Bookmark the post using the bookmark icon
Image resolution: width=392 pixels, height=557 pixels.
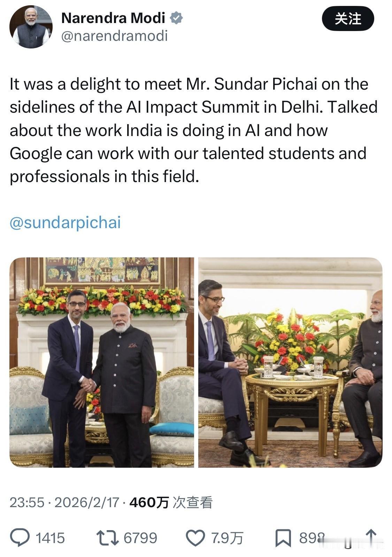point(283,538)
